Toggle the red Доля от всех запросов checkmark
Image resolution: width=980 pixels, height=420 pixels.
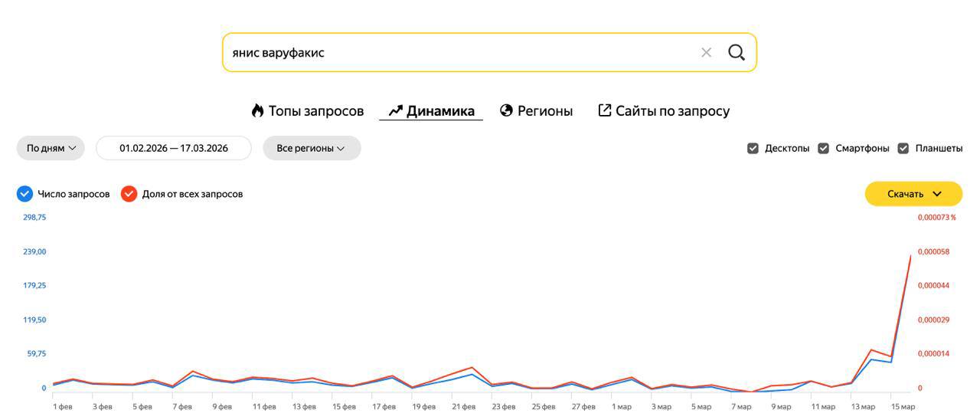click(x=129, y=194)
